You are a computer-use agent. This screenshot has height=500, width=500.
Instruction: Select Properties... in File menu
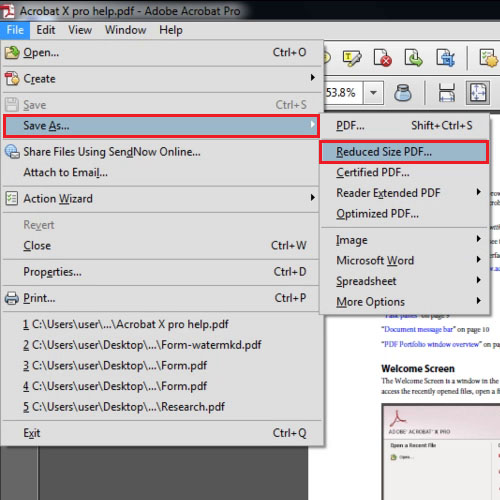(161, 272)
